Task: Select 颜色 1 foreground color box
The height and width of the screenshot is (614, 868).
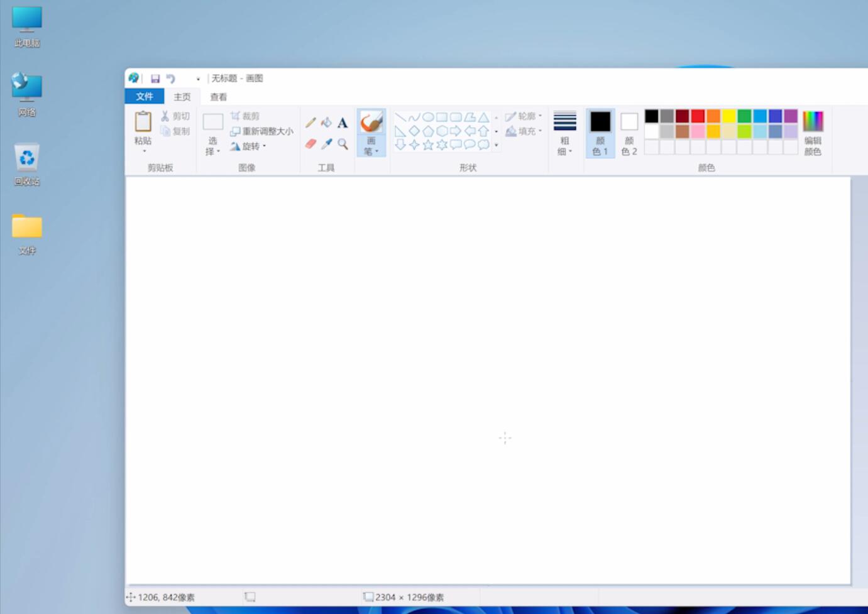Action: coord(600,133)
